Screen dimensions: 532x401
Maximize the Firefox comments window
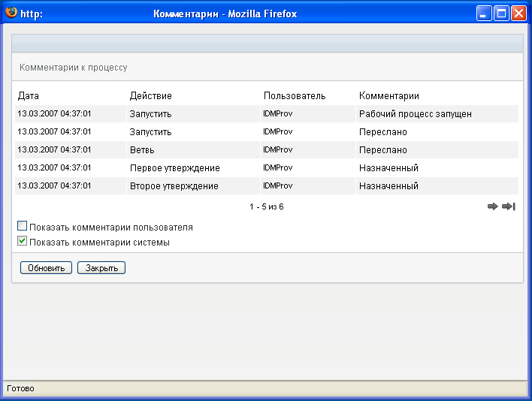(x=502, y=13)
